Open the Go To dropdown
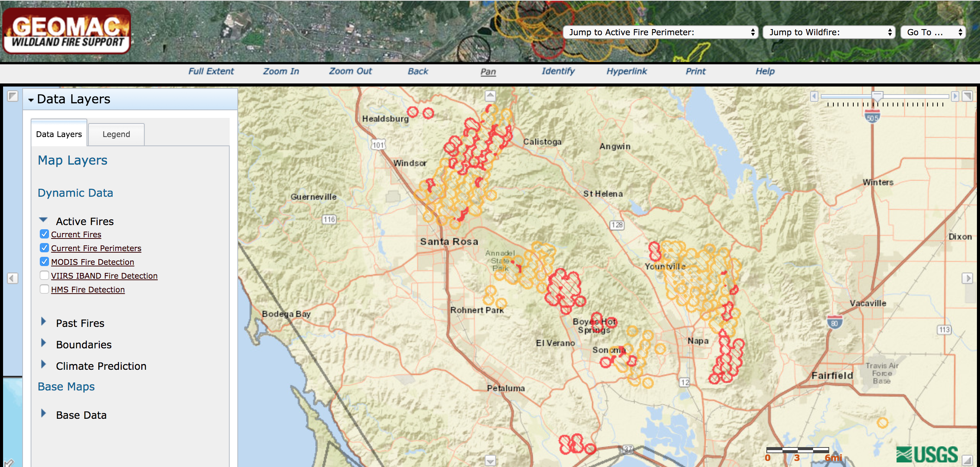 tap(933, 33)
